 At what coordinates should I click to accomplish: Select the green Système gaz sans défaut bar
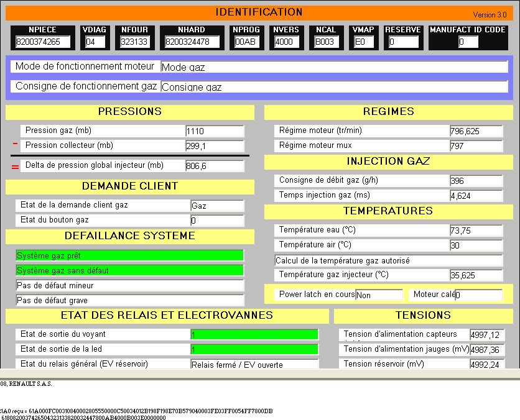tap(129, 270)
